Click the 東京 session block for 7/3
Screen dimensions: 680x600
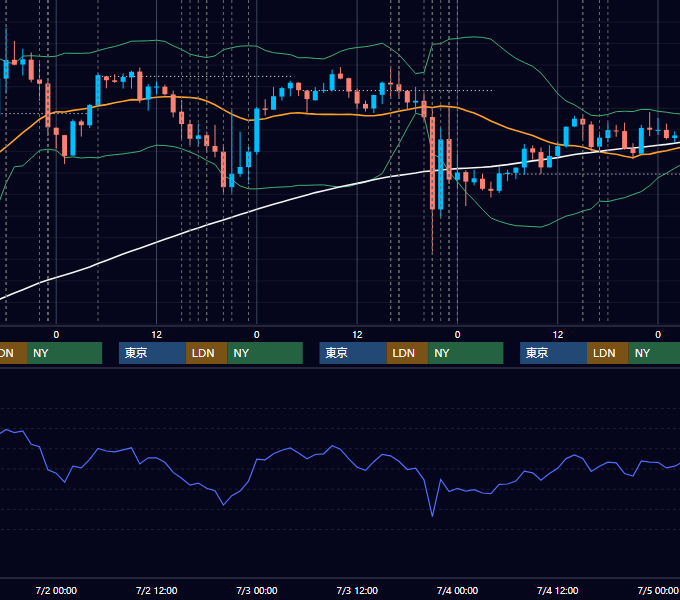[353, 353]
